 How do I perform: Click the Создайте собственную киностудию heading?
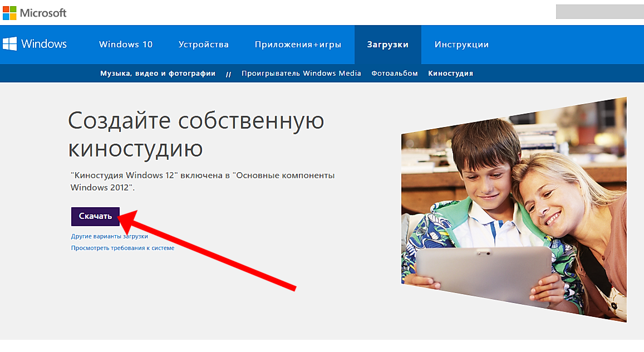[196, 134]
